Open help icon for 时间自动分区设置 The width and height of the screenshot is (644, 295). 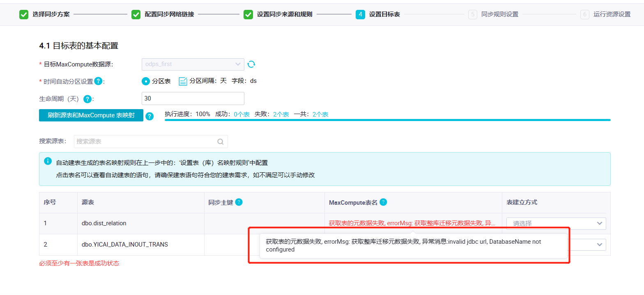(98, 81)
